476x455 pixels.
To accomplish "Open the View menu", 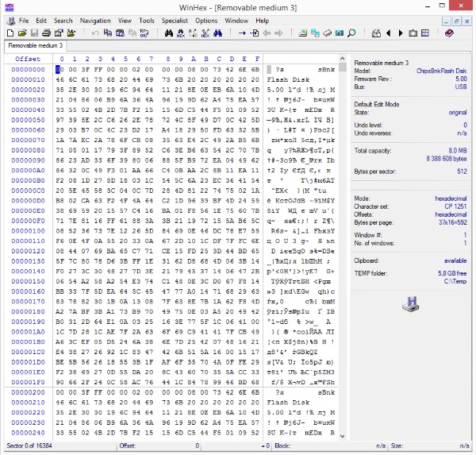I will pos(125,21).
